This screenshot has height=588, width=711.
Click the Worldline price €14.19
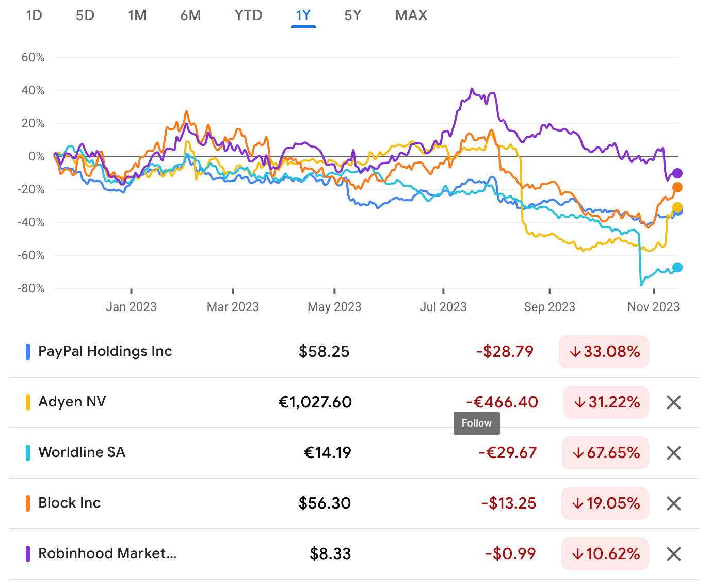point(328,453)
